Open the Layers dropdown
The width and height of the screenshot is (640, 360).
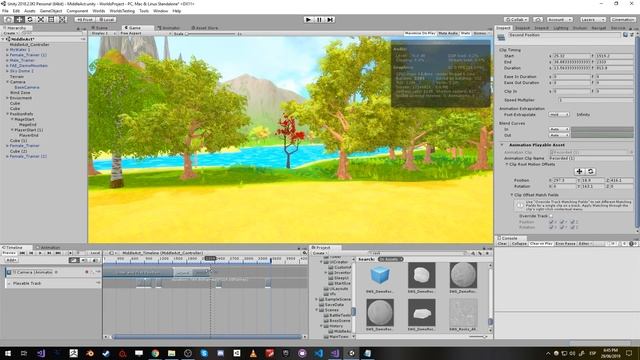click(592, 19)
